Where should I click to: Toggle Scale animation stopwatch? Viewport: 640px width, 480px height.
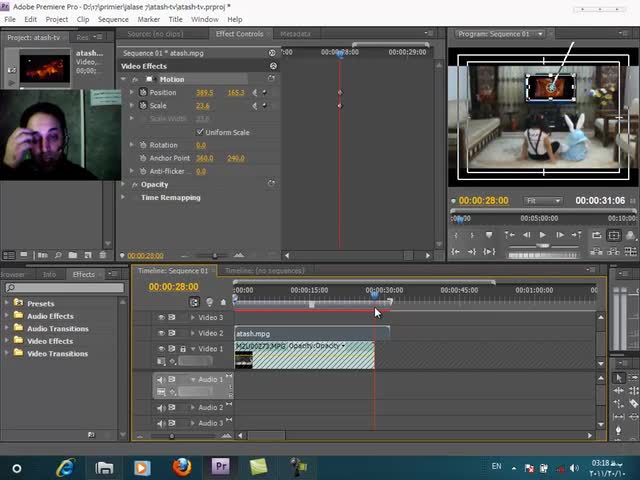[x=143, y=106]
